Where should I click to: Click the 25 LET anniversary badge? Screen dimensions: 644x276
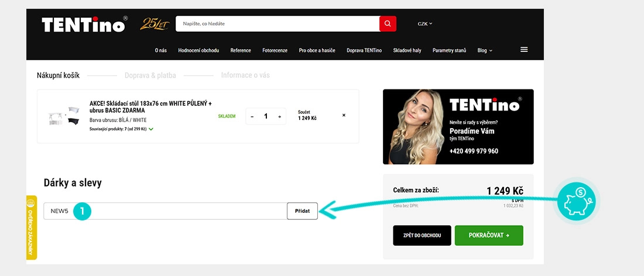pyautogui.click(x=155, y=24)
